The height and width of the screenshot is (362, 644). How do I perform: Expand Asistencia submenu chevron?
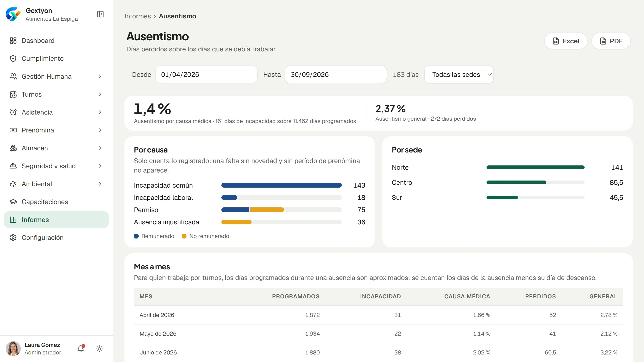click(x=100, y=112)
